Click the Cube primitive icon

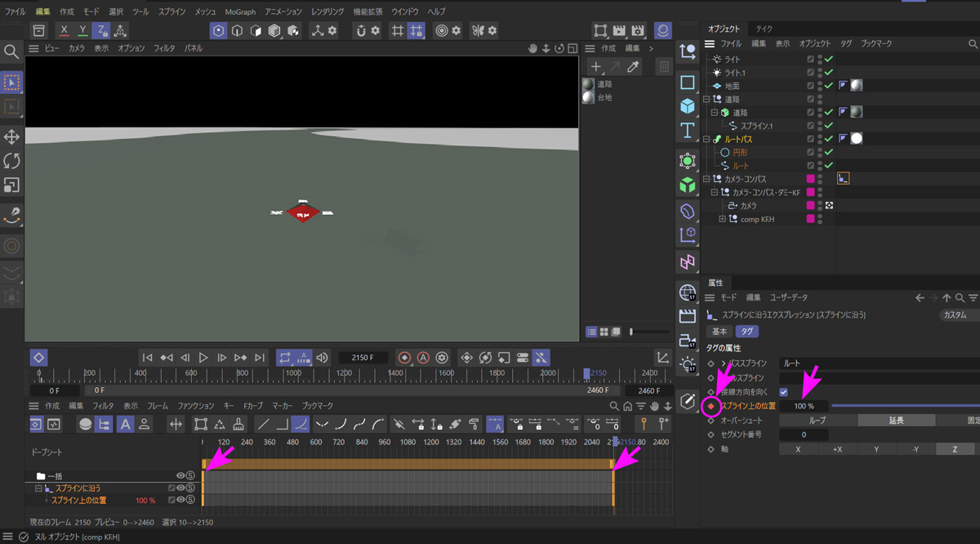click(688, 106)
